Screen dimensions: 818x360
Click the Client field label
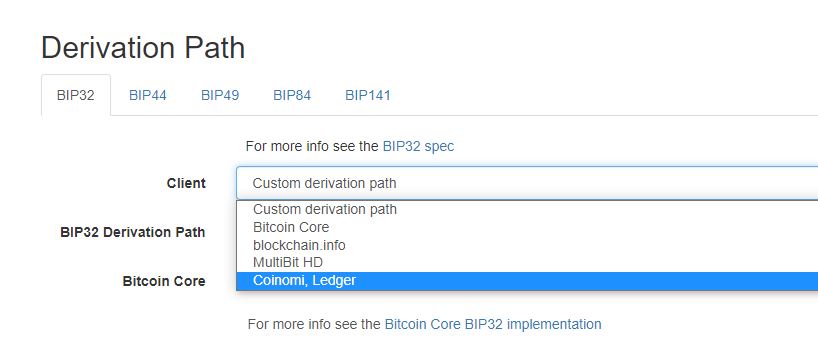click(186, 184)
